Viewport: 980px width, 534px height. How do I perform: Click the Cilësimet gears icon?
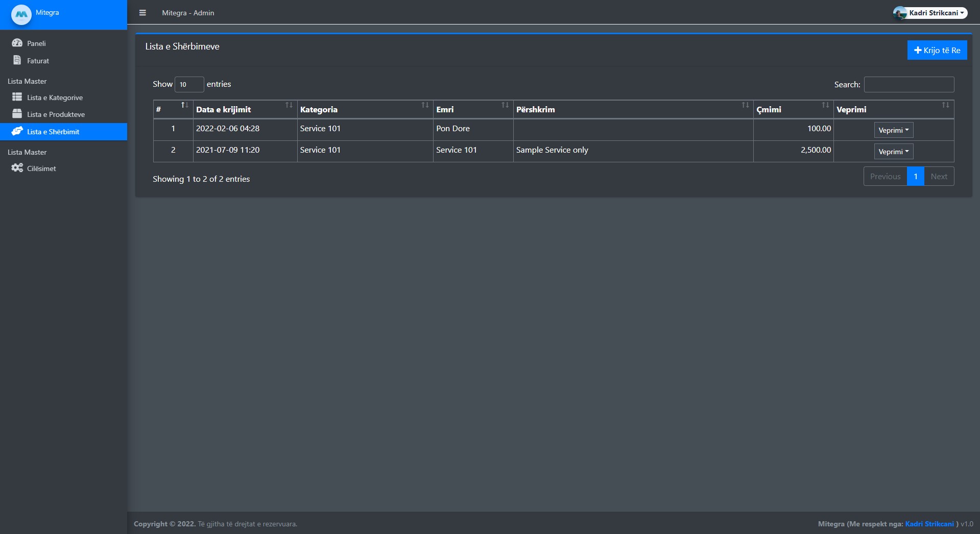17,168
